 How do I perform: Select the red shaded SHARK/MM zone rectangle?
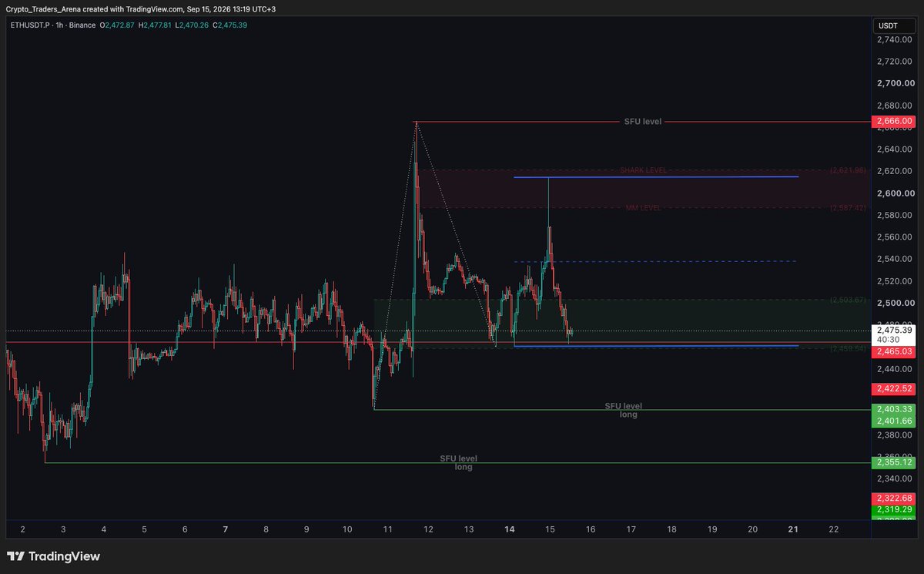[x=643, y=189]
